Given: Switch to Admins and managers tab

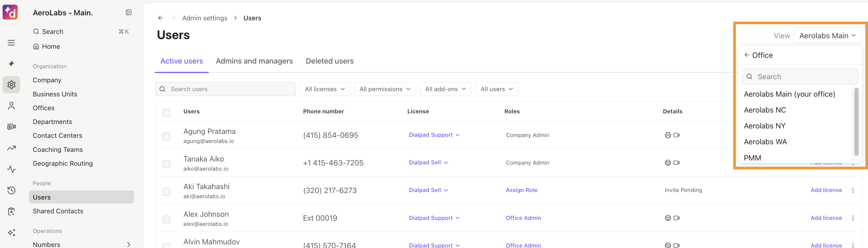Looking at the screenshot, I should click(x=254, y=61).
